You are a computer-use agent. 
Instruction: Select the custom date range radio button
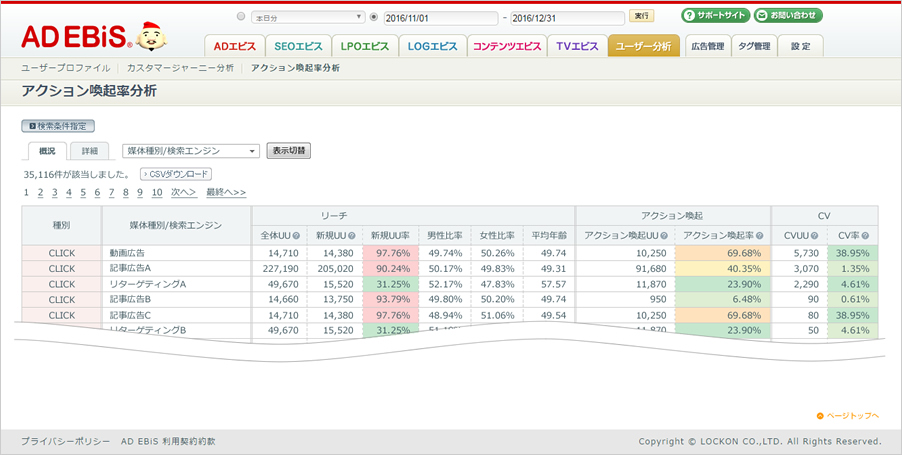click(374, 17)
